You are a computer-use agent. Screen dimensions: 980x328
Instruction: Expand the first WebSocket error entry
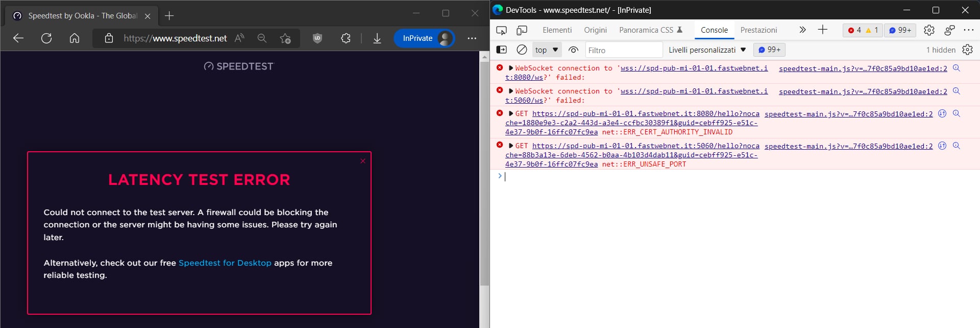click(x=511, y=68)
